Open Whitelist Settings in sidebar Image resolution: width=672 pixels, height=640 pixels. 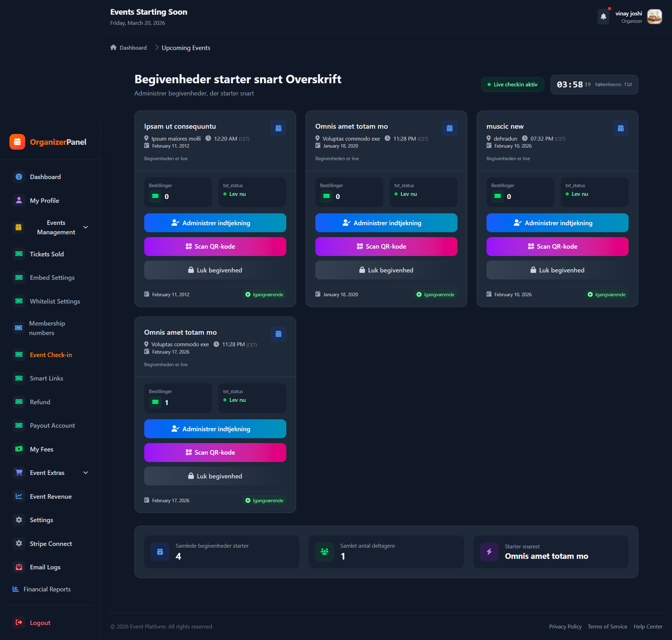pos(50,301)
